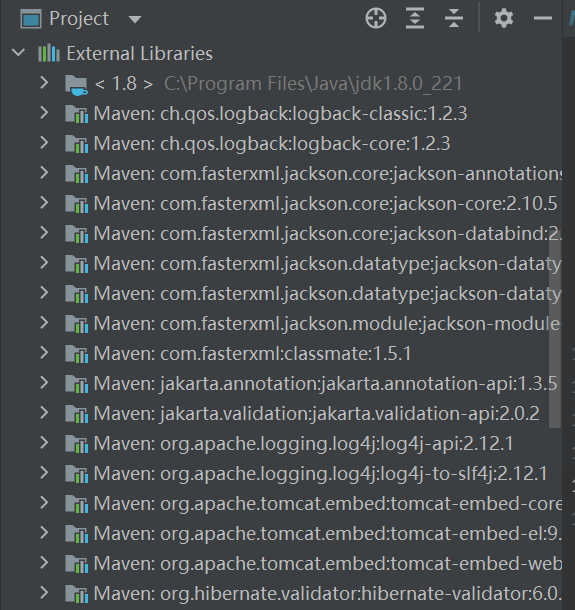Image resolution: width=575 pixels, height=610 pixels.
Task: Click the JDK 1.8 folder icon
Action: click(x=76, y=85)
